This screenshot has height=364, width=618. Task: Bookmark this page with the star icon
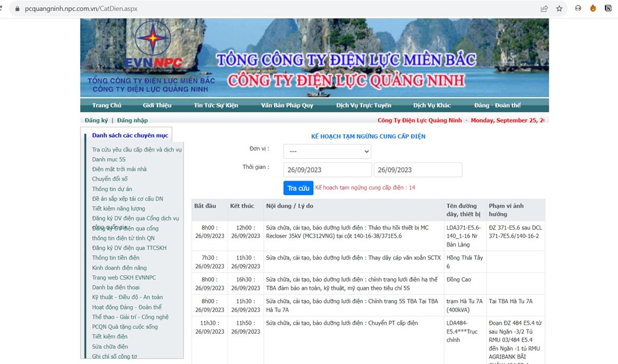[x=559, y=8]
